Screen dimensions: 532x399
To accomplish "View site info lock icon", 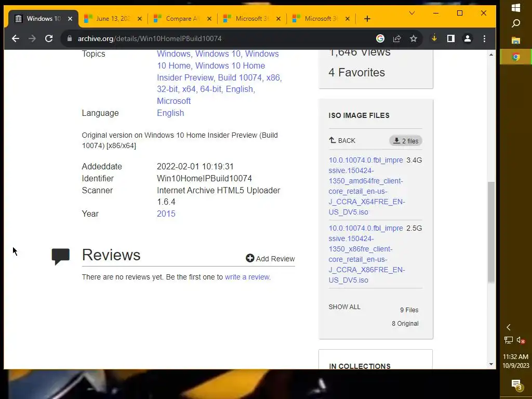I will [69, 38].
